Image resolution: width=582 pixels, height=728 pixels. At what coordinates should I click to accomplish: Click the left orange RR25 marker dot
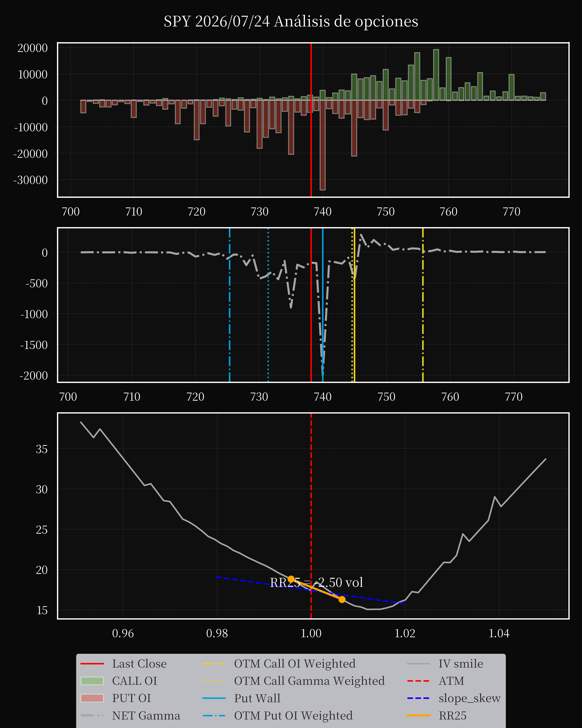(x=291, y=579)
